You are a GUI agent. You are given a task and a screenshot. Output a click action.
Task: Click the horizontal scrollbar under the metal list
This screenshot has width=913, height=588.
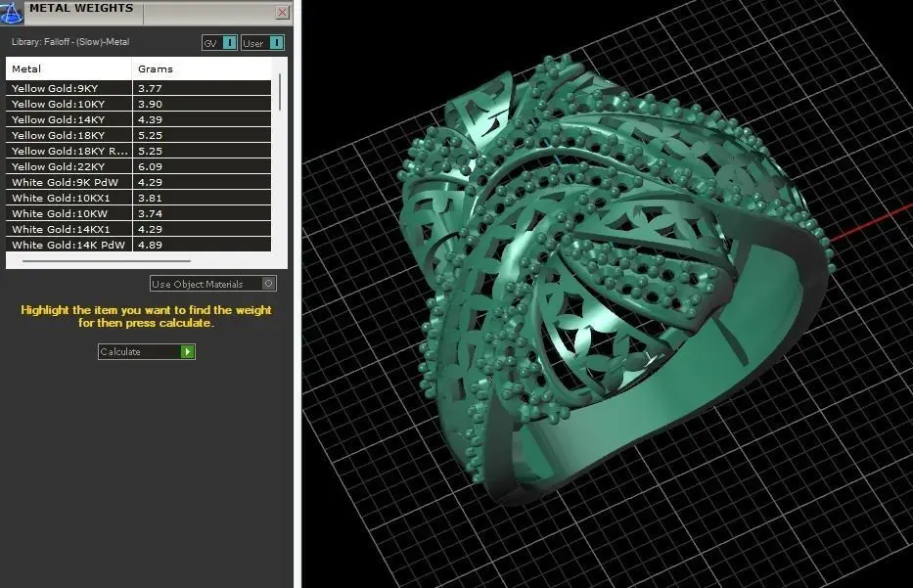107,261
